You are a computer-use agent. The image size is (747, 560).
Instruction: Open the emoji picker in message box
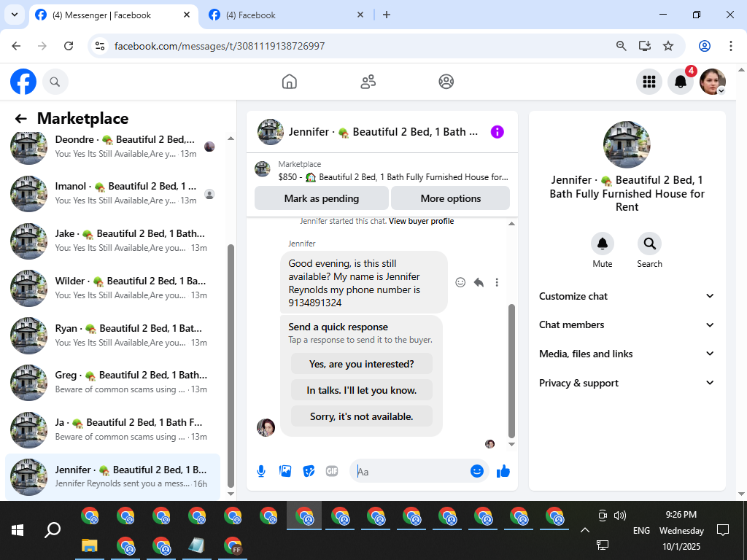coord(477,472)
